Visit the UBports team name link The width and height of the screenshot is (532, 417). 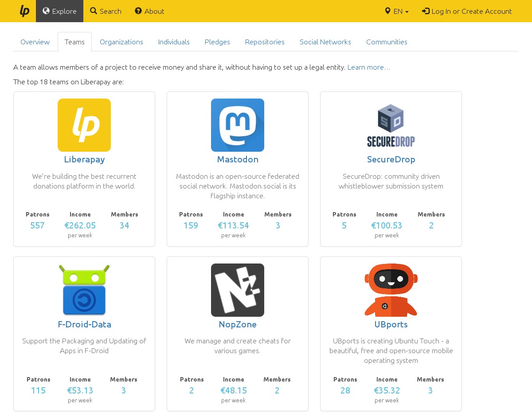[x=391, y=324]
